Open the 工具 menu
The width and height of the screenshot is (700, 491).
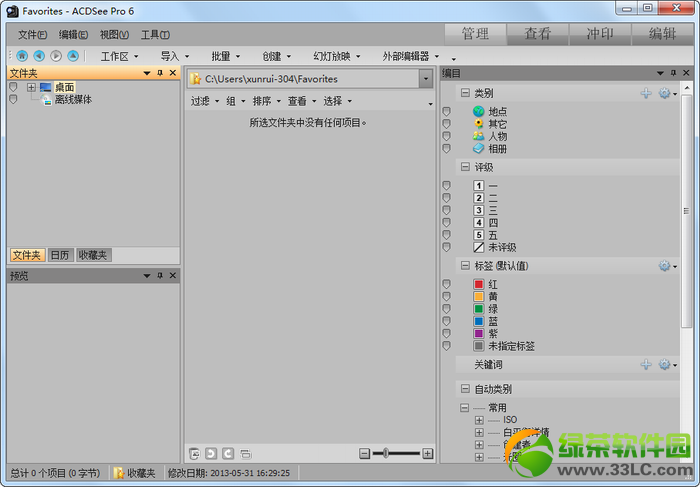(155, 35)
